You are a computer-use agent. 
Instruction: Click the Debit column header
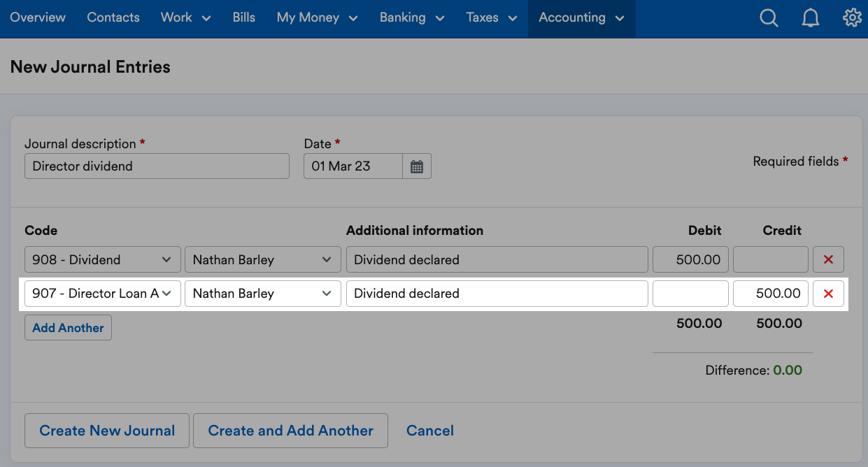click(704, 230)
